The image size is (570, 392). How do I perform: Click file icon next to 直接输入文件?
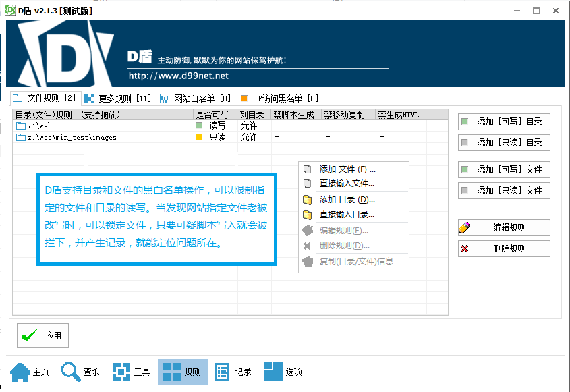[x=307, y=184]
